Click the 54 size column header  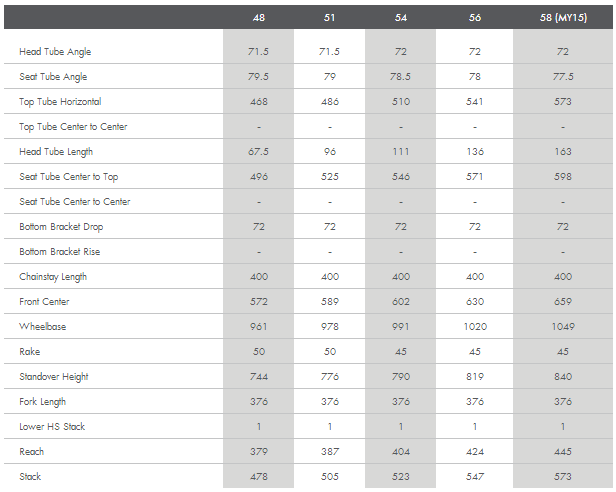click(x=401, y=18)
